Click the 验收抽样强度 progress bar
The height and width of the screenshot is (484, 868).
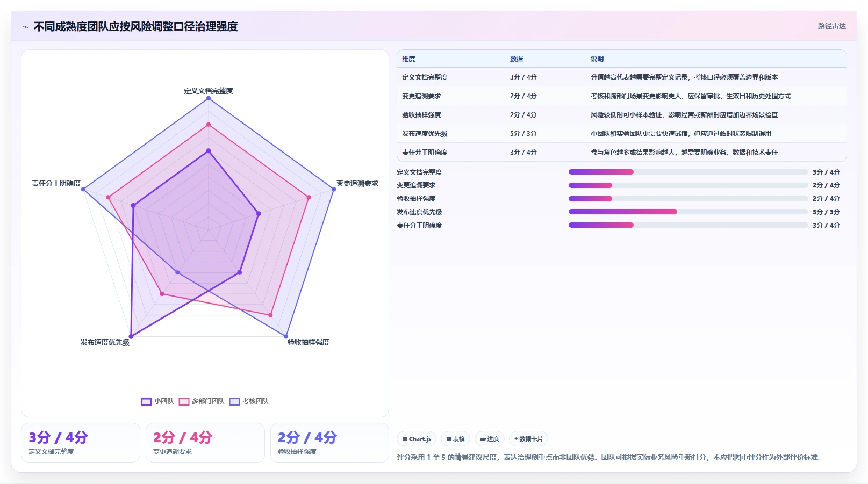[688, 199]
